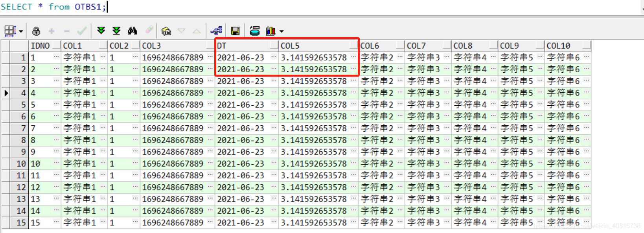644x233 pixels.
Task: Open the ellipsis editor for row 6 IDNO
Action: pyautogui.click(x=56, y=116)
